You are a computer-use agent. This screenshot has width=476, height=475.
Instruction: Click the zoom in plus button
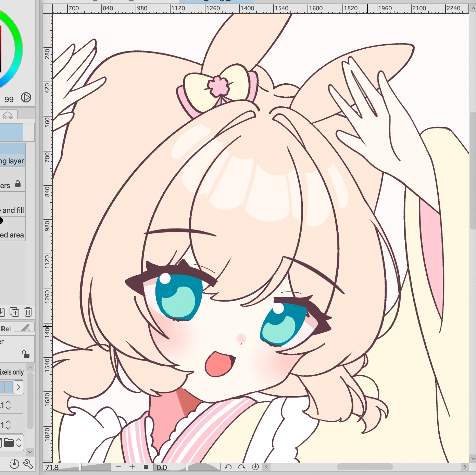(132, 467)
